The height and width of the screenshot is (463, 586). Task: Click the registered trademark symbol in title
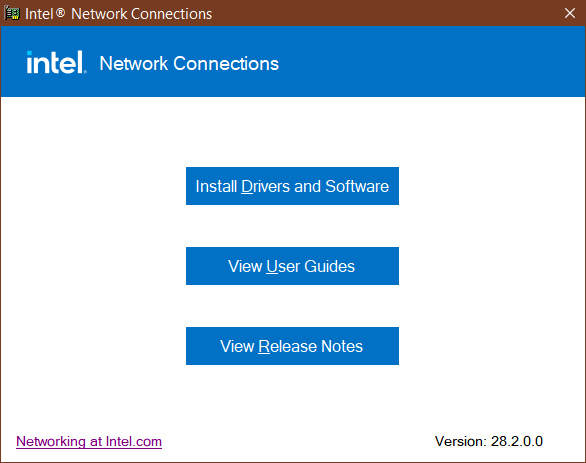[61, 13]
